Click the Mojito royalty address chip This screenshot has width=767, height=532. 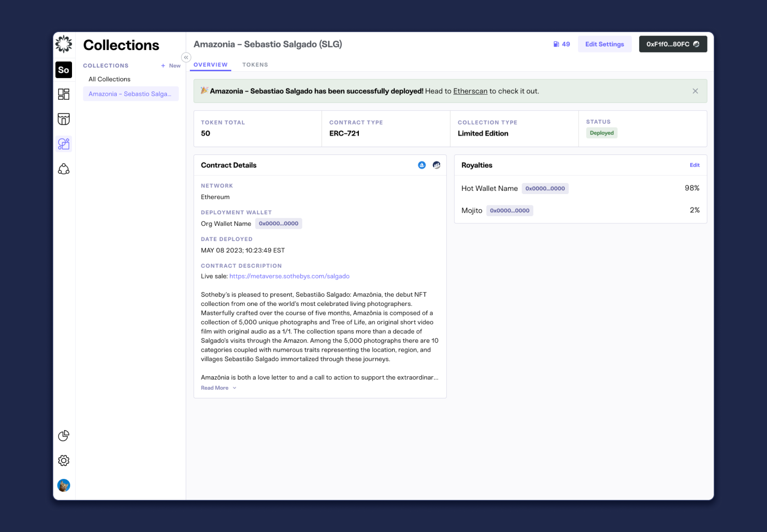(x=510, y=210)
